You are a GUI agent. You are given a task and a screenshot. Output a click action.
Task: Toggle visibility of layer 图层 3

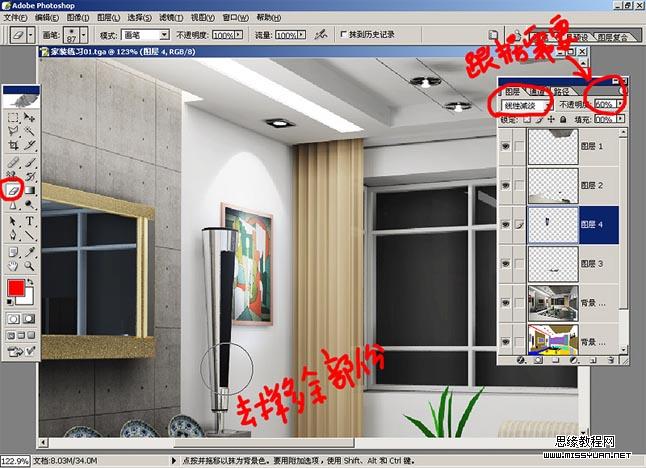505,262
